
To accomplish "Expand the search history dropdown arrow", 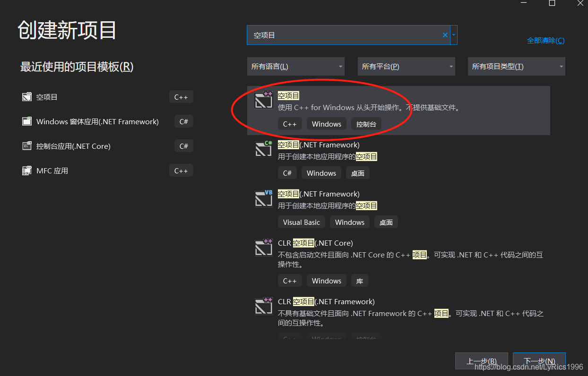I will pyautogui.click(x=454, y=35).
